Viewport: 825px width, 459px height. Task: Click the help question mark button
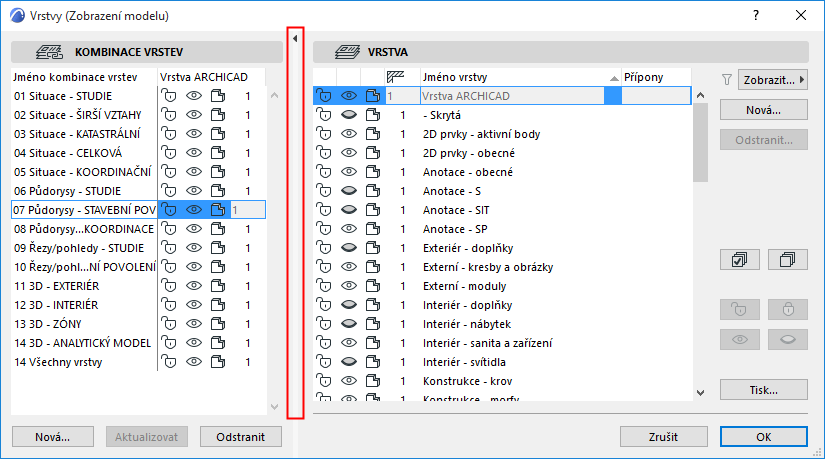(756, 15)
